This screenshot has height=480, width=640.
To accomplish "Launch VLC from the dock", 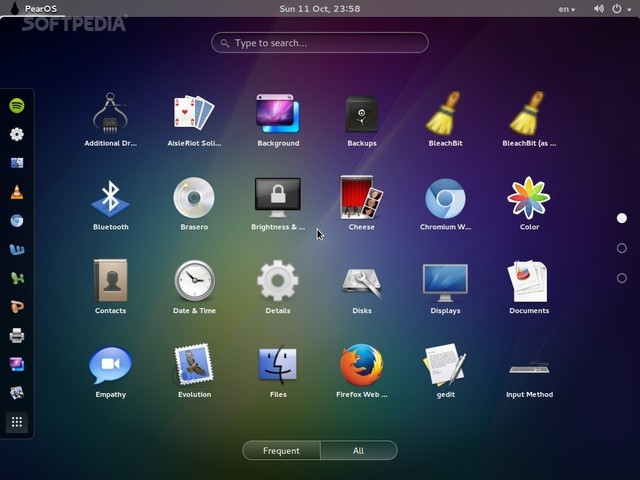I will click(x=17, y=192).
